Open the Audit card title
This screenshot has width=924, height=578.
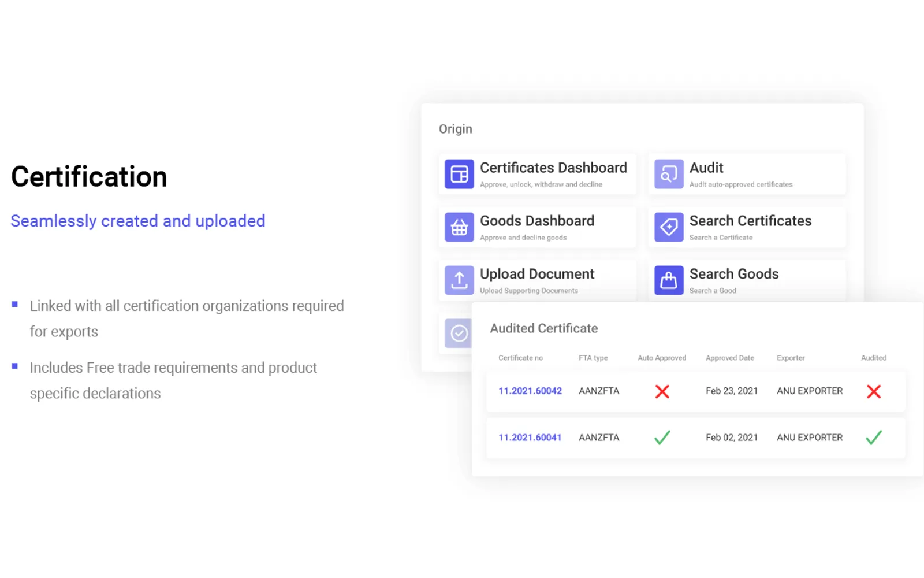706,168
